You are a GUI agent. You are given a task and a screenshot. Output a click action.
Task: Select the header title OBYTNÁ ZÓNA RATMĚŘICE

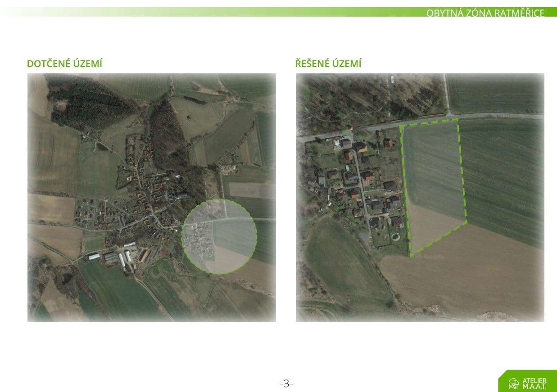(x=485, y=13)
